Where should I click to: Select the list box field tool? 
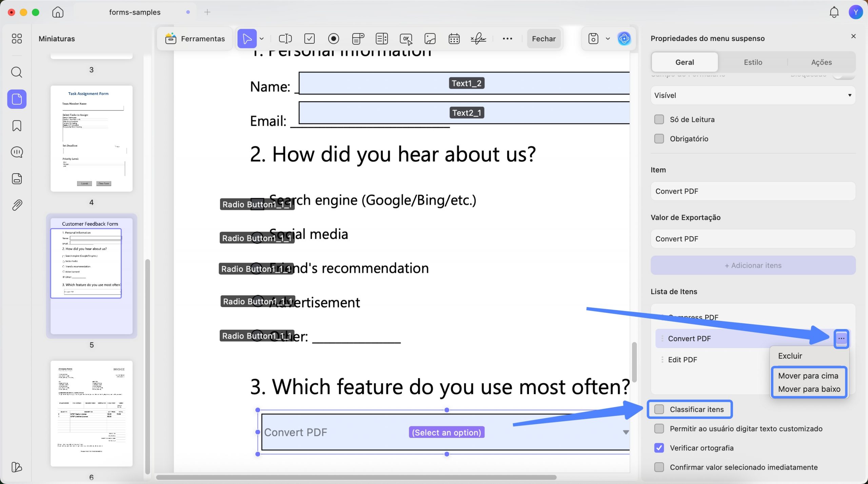(x=382, y=39)
